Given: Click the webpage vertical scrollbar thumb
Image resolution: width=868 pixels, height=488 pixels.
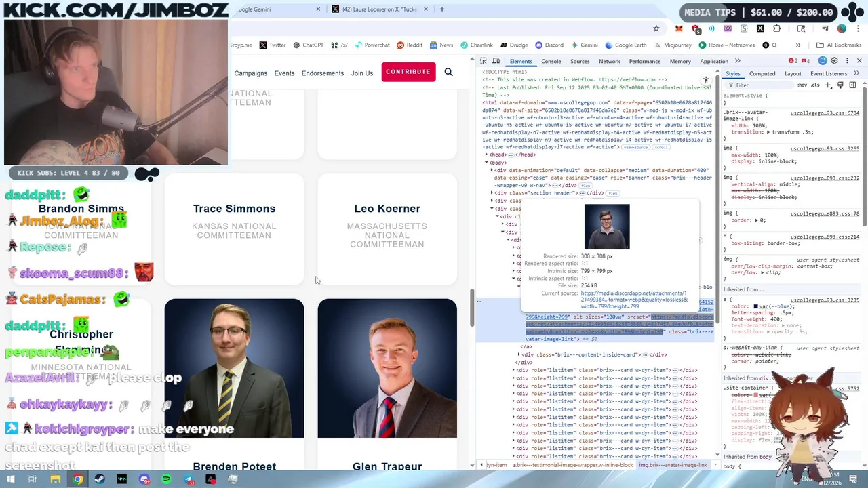Looking at the screenshot, I should [472, 308].
